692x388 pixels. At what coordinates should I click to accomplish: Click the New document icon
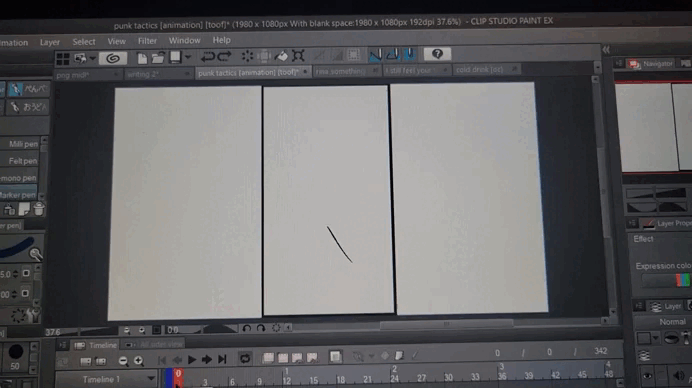pos(142,58)
